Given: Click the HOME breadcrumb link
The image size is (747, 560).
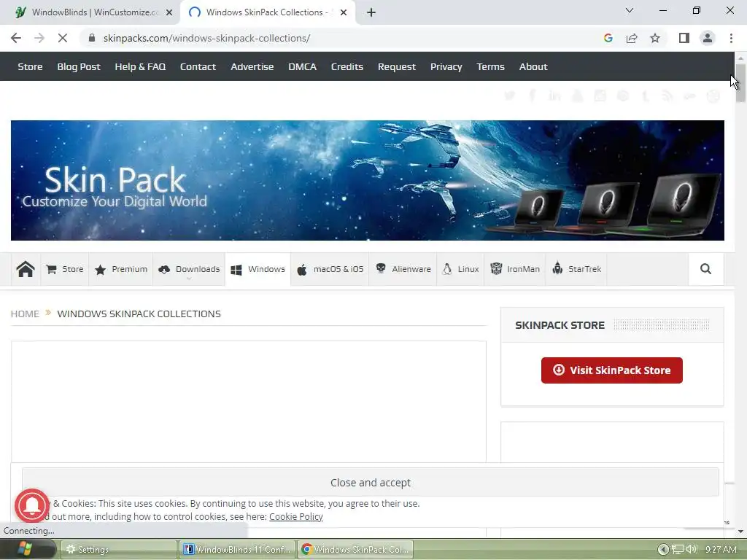Looking at the screenshot, I should pyautogui.click(x=25, y=314).
